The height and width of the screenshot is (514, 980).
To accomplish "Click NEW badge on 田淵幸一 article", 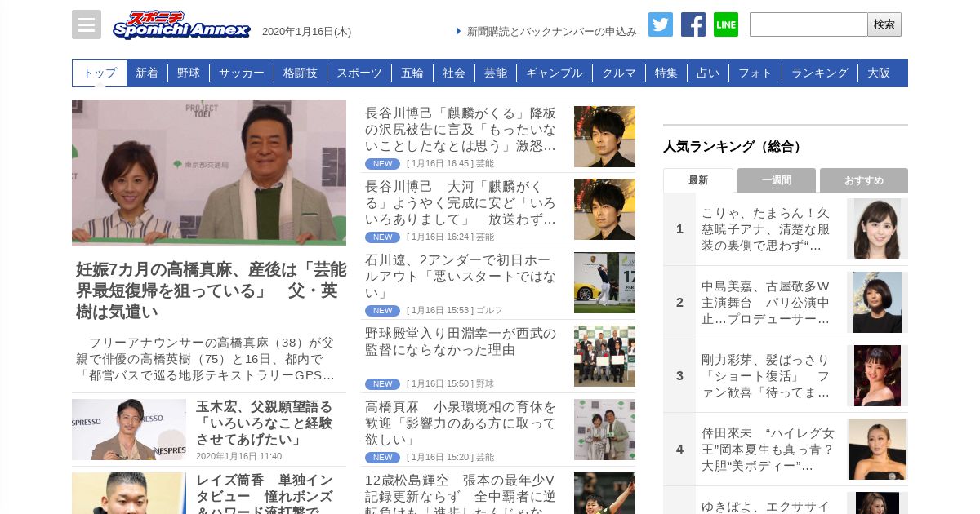I will (382, 384).
